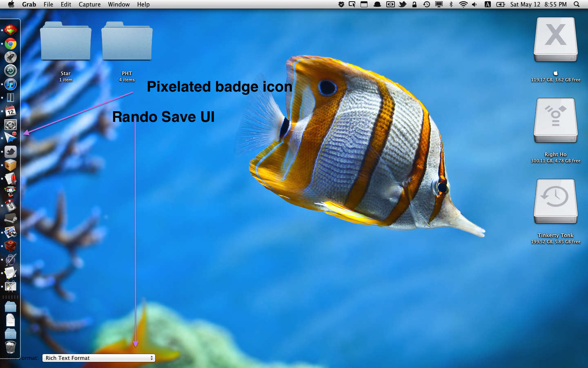The image size is (588, 368).
Task: Open Sparrow mail icon with red badge
Action: pos(11,138)
